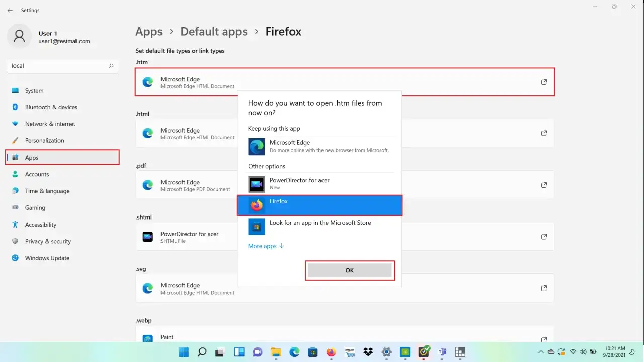Click the User 1 account avatar
This screenshot has height=362, width=644.
coord(19,36)
